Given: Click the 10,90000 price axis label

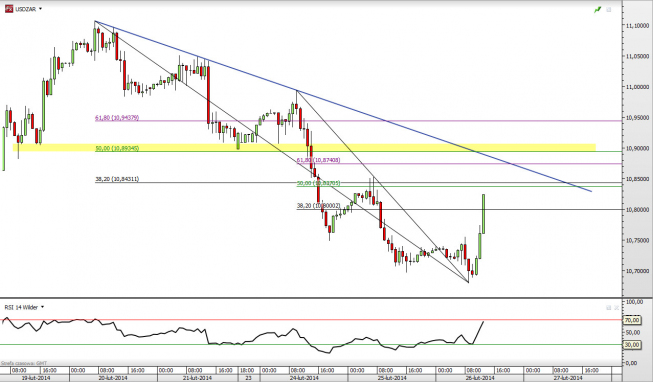Looking at the screenshot, I should tap(637, 148).
